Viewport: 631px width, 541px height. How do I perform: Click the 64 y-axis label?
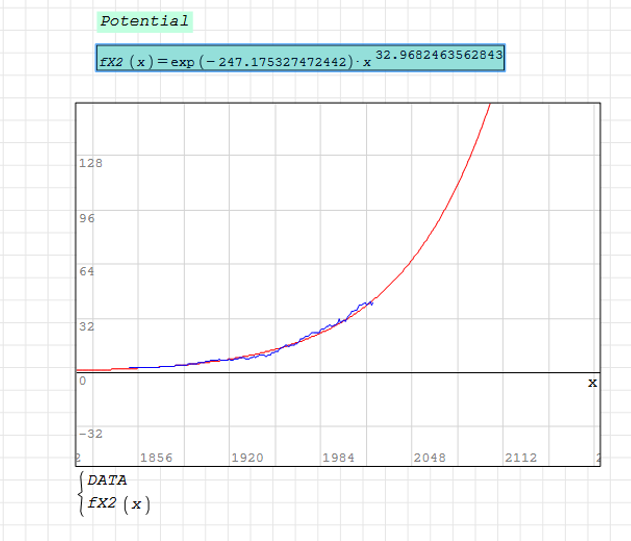pyautogui.click(x=87, y=271)
